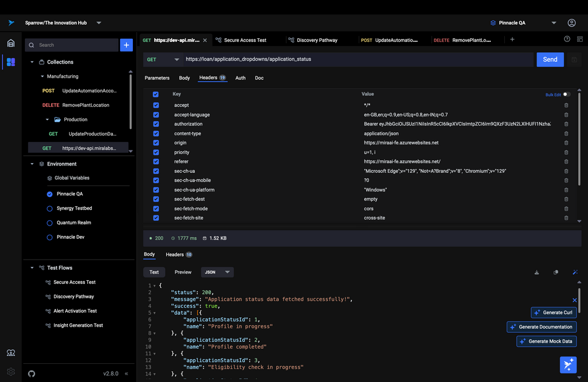
Task: Click the blue plus add button
Action: pyautogui.click(x=126, y=45)
